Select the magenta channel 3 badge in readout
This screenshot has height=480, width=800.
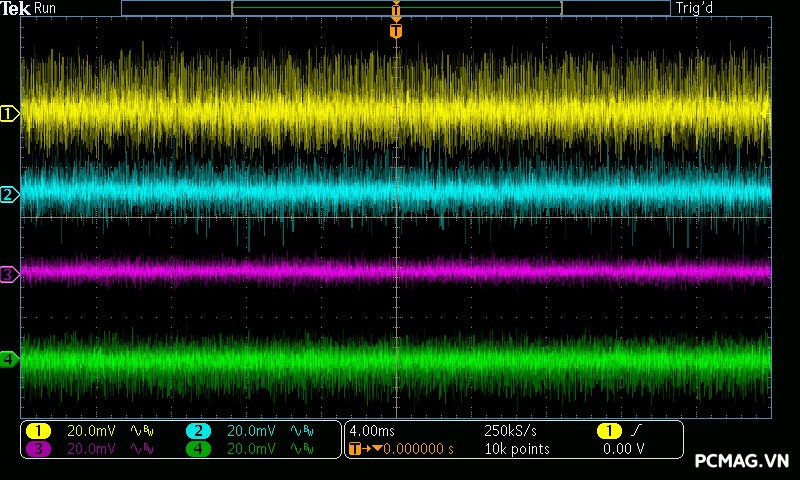click(x=38, y=449)
